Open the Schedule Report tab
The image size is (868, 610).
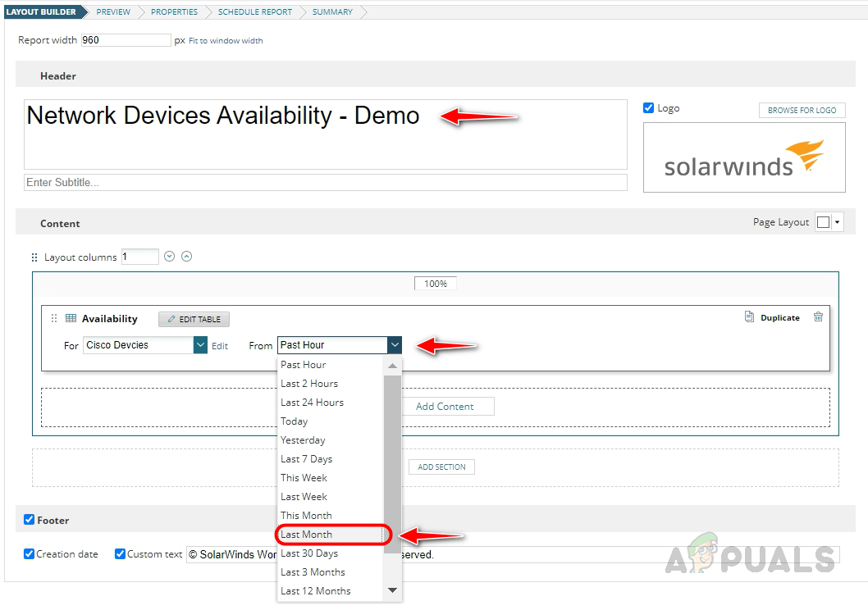click(x=254, y=12)
